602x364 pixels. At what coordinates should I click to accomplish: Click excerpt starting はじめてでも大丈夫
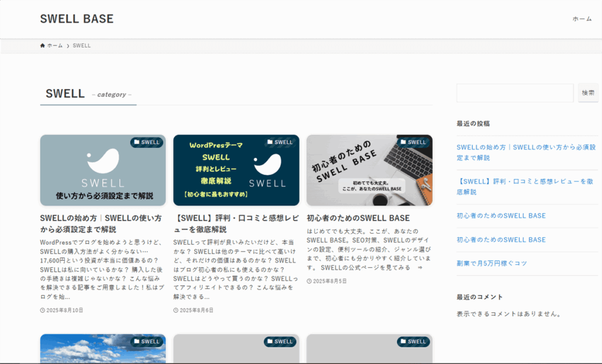(369, 250)
